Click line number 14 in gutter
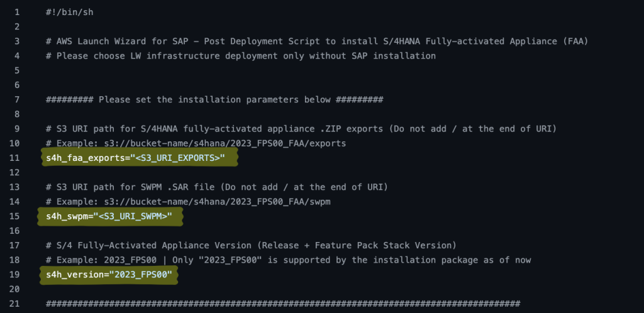The image size is (644, 313). pyautogui.click(x=14, y=202)
